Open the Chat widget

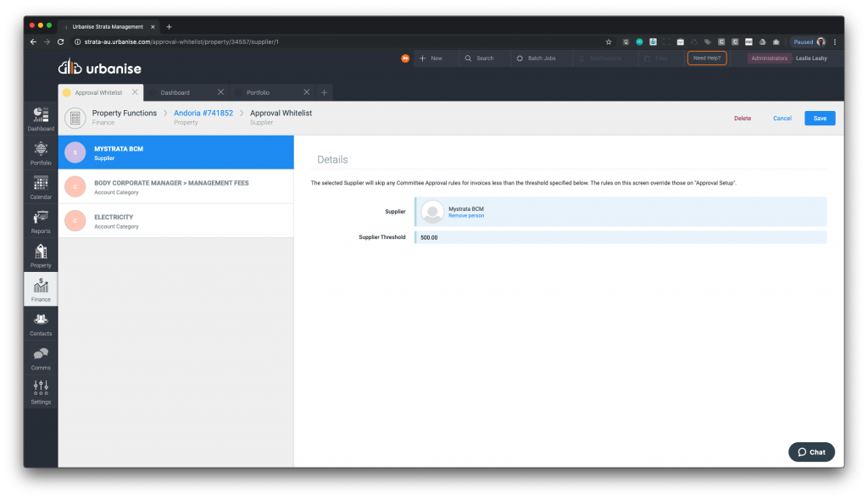811,452
